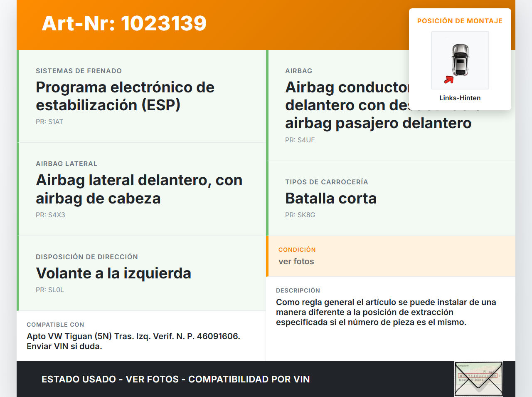Click 'Programa electrónico de estabilización (ESP)' title
This screenshot has width=532, height=397.
pos(125,96)
